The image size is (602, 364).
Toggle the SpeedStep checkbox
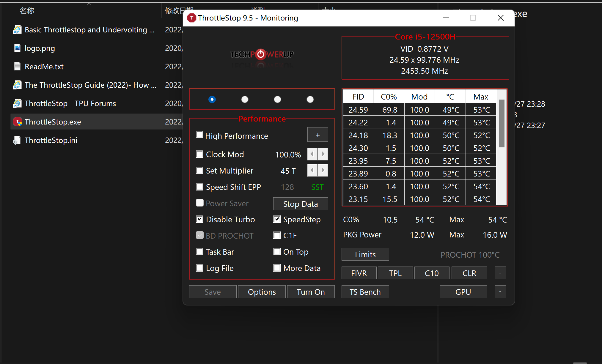click(x=277, y=220)
